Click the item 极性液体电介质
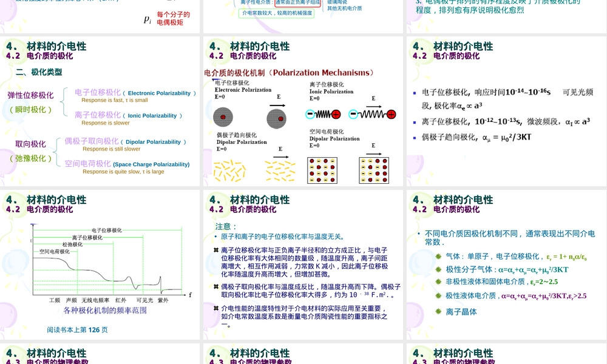This screenshot has width=607, height=364. coord(515,296)
